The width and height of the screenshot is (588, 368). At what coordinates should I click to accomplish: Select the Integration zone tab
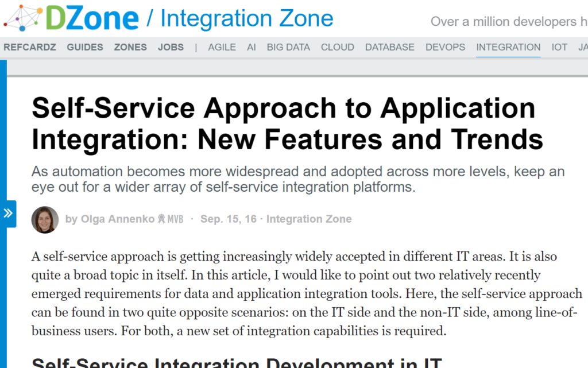(508, 47)
